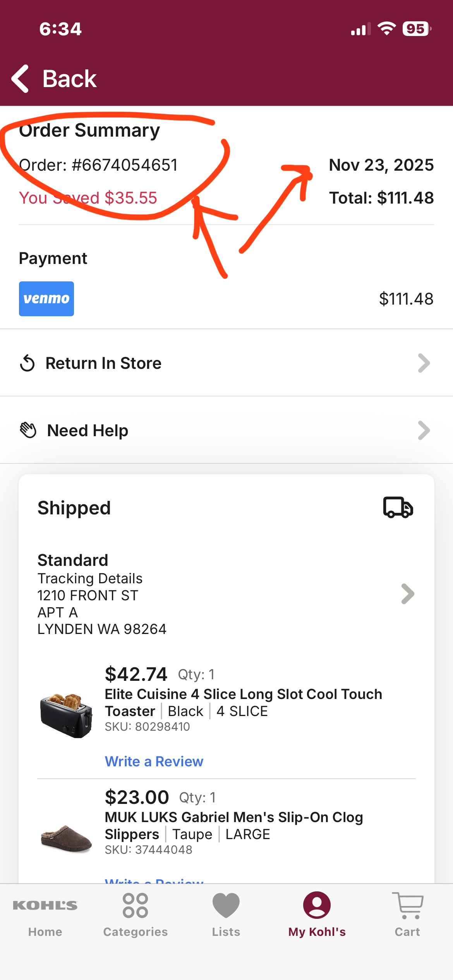Open Elite Cuisine toaster product title

(x=244, y=702)
